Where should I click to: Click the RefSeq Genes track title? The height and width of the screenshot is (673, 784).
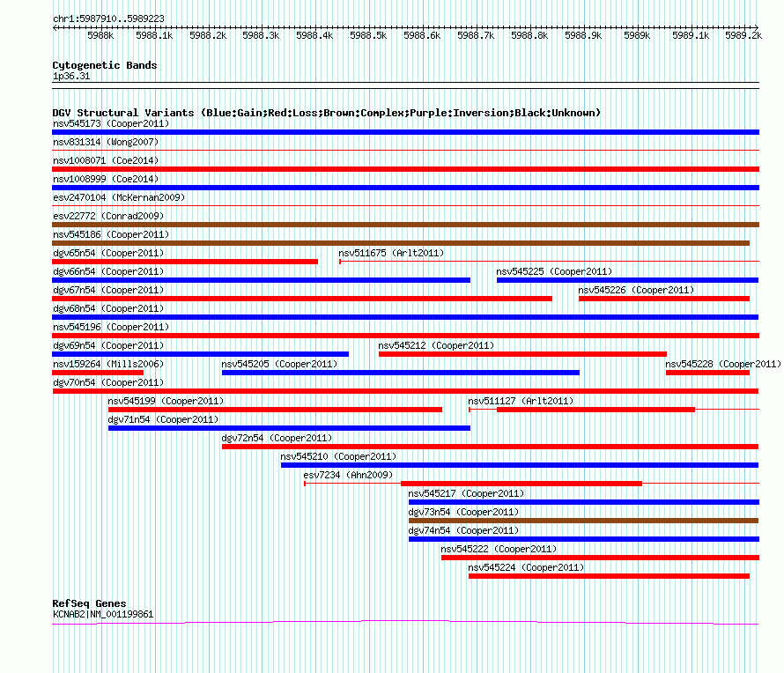point(89,603)
